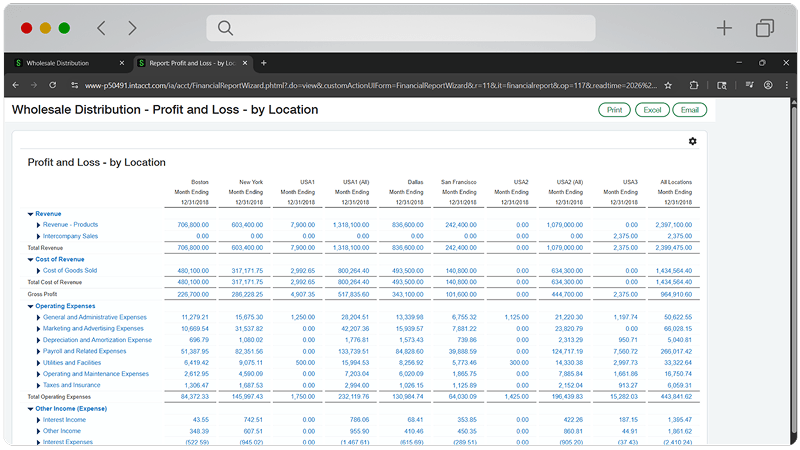Click the yellow minimize dot
Viewport: 800px width, 450px height.
[x=45, y=28]
